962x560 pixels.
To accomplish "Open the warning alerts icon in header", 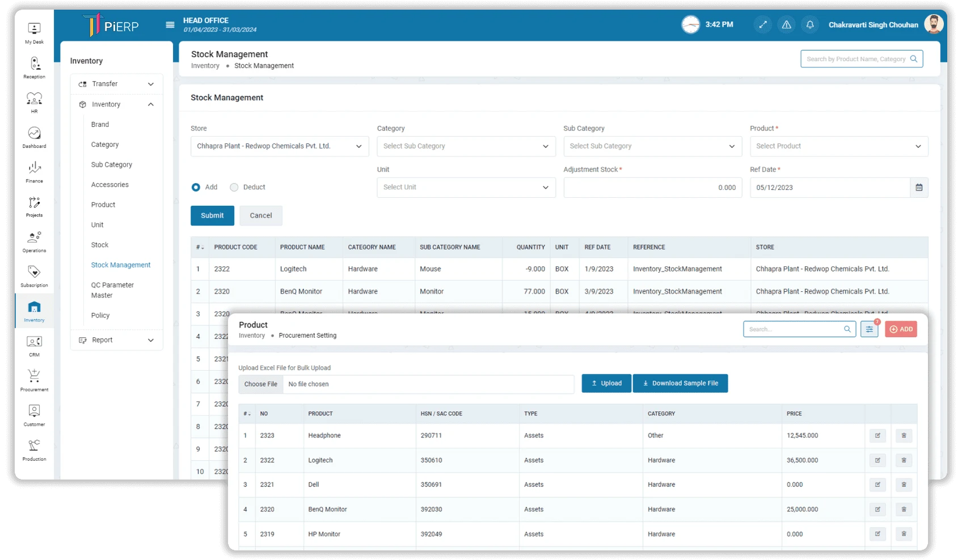I will [786, 24].
